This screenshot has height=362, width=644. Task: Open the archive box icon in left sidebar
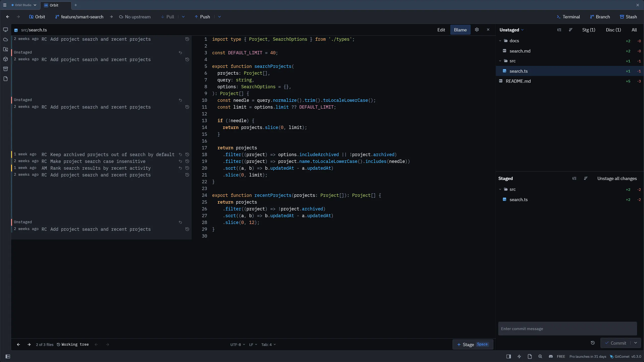click(6, 69)
